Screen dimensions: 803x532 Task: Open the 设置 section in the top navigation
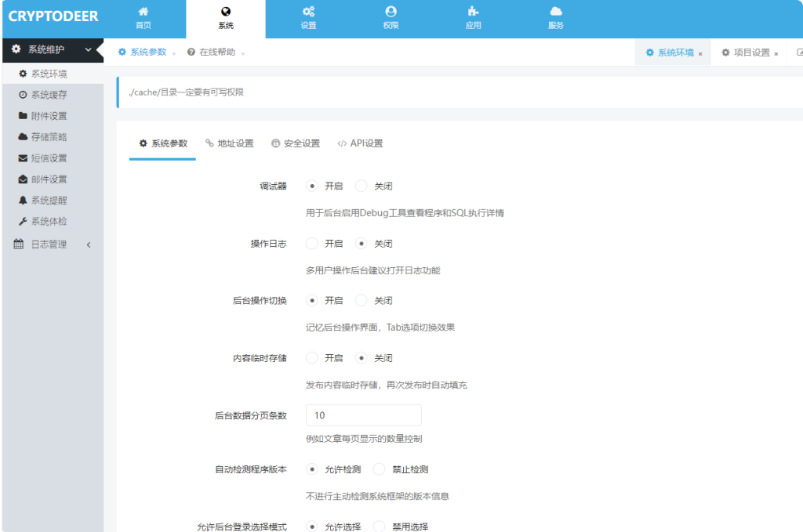(308, 17)
